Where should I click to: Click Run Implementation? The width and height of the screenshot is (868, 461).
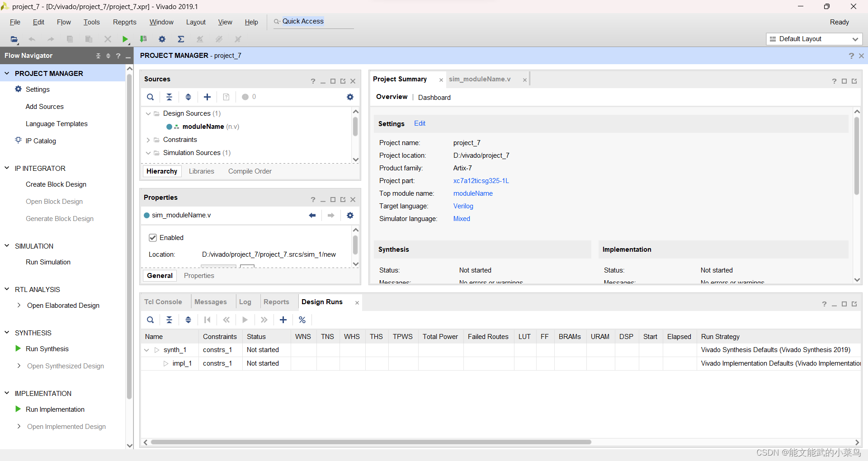55,409
